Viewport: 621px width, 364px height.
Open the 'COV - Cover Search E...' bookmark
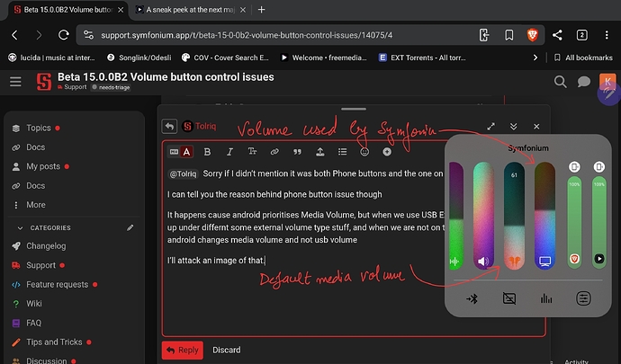click(x=225, y=58)
